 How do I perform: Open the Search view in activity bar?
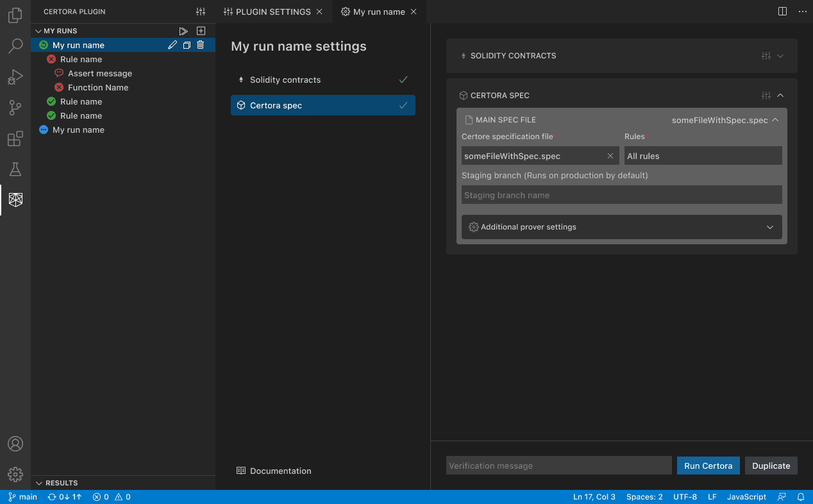coord(15,46)
